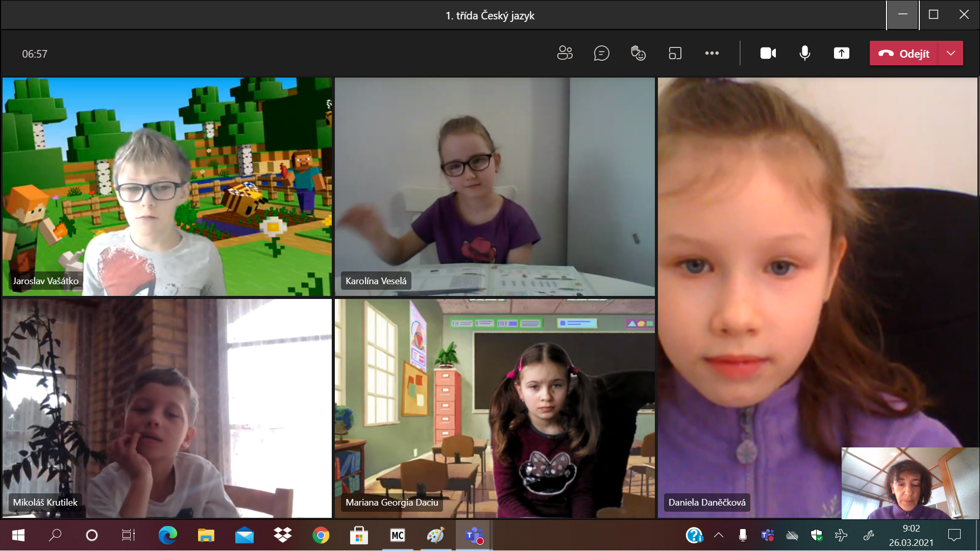Open Google Chrome from taskbar

[321, 535]
